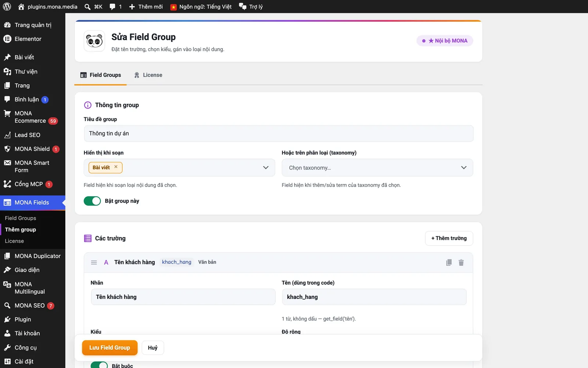This screenshot has width=588, height=368.
Task: Open License submenu item in sidebar
Action: tap(14, 241)
